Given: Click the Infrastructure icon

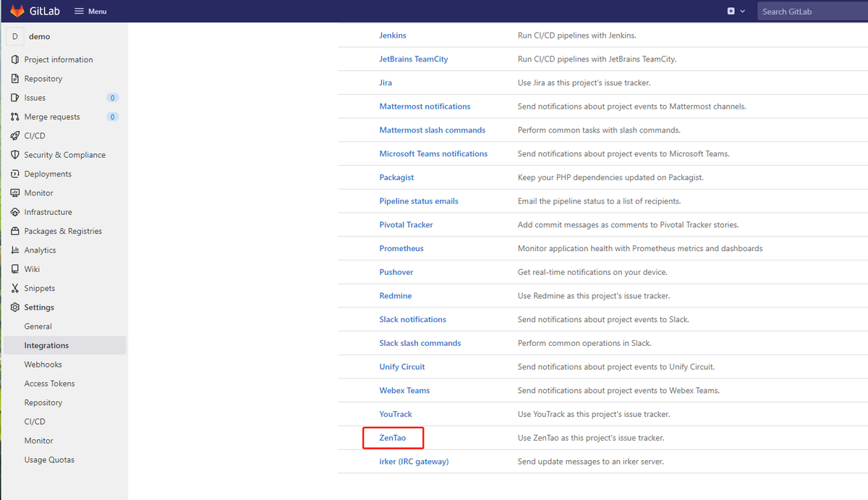Looking at the screenshot, I should coord(15,212).
